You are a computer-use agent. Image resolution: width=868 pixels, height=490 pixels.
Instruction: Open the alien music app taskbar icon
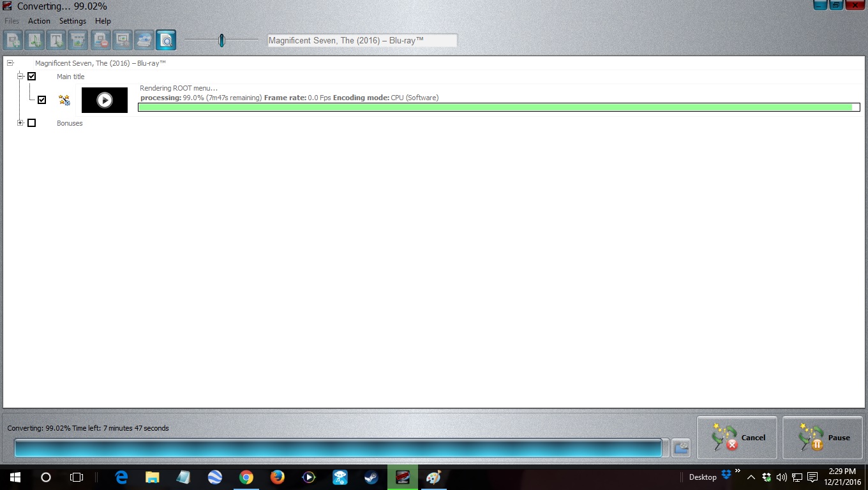click(x=340, y=477)
